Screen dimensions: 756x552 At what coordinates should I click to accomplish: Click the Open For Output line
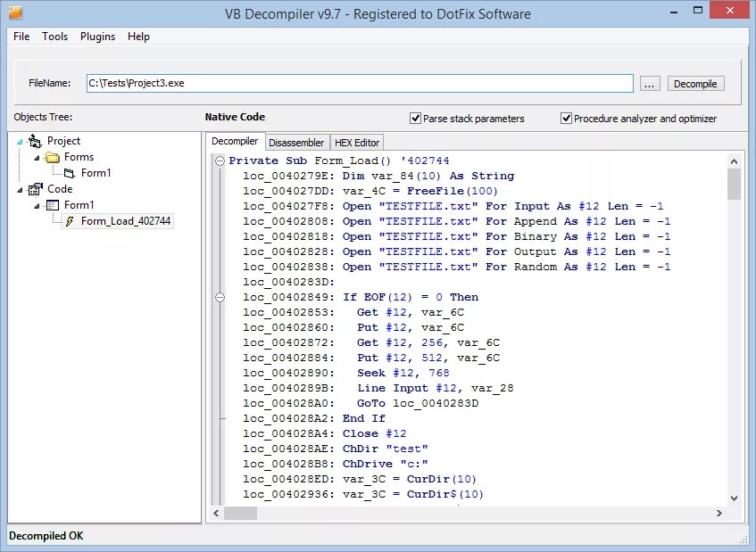point(457,251)
